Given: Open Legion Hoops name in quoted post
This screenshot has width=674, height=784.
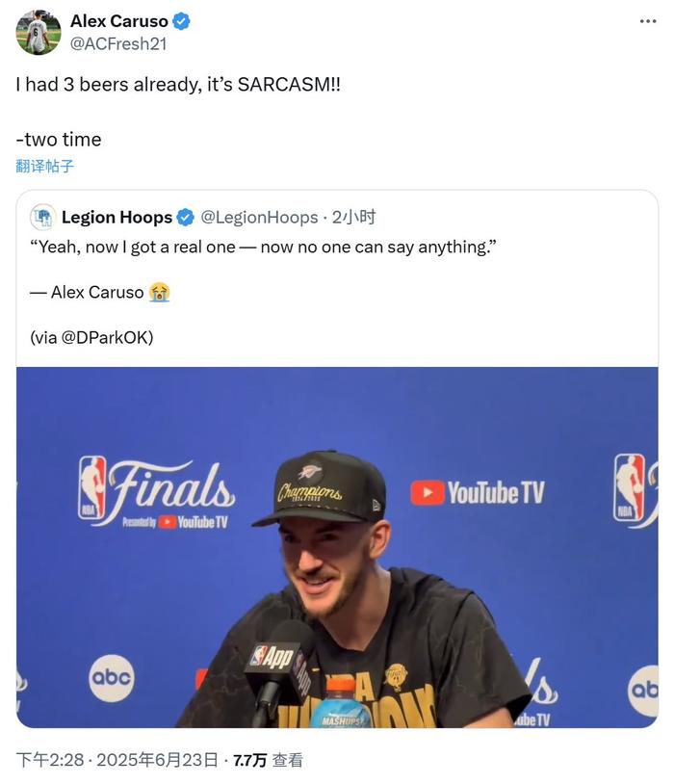Looking at the screenshot, I should pyautogui.click(x=117, y=218).
